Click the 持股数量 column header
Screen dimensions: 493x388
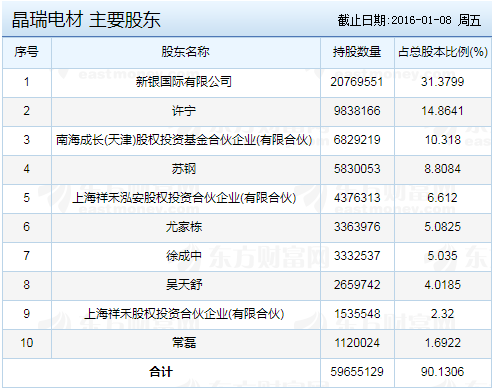tap(357, 52)
